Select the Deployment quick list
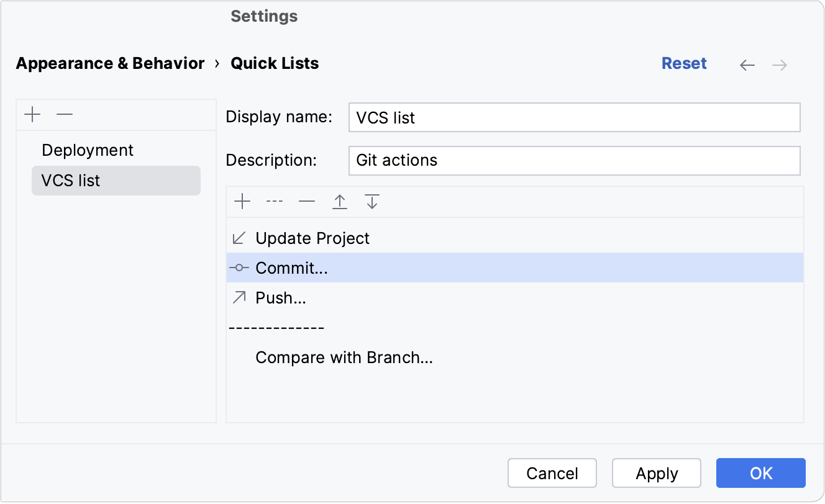The height and width of the screenshot is (504, 825). point(87,150)
